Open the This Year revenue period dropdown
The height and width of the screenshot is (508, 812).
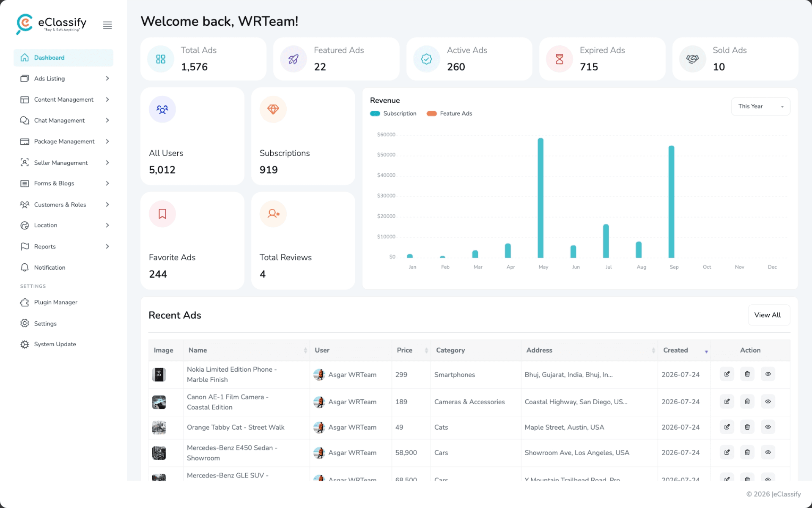[760, 107]
